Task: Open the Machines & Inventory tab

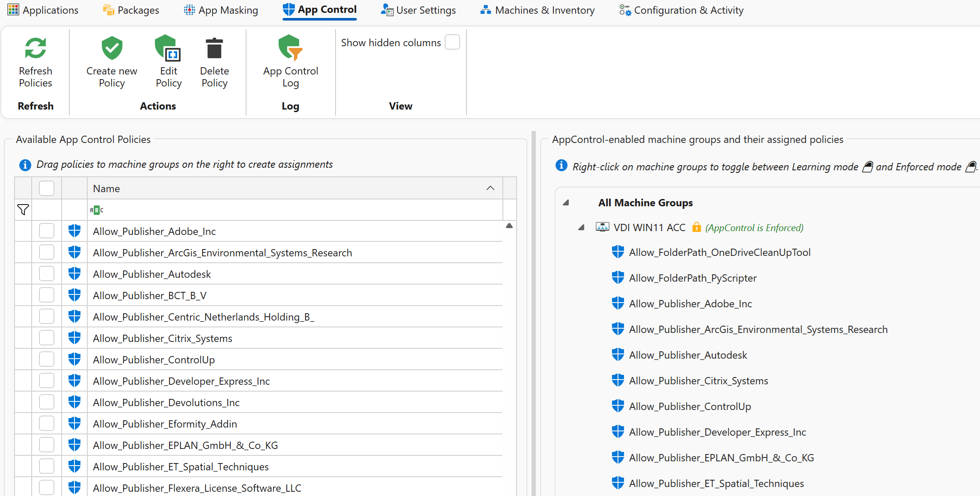Action: click(x=538, y=10)
